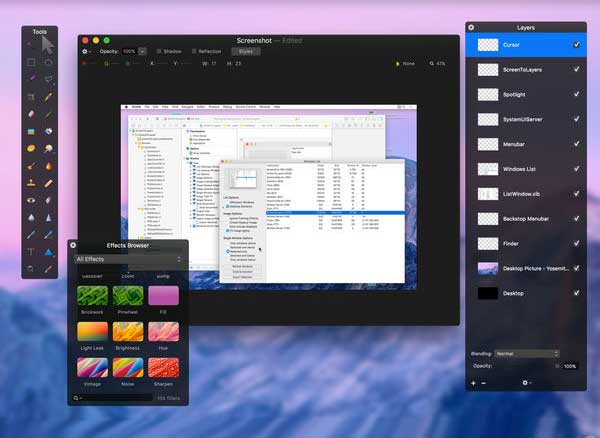Apply the Brightness effect
This screenshot has height=438, width=600.
(128, 332)
